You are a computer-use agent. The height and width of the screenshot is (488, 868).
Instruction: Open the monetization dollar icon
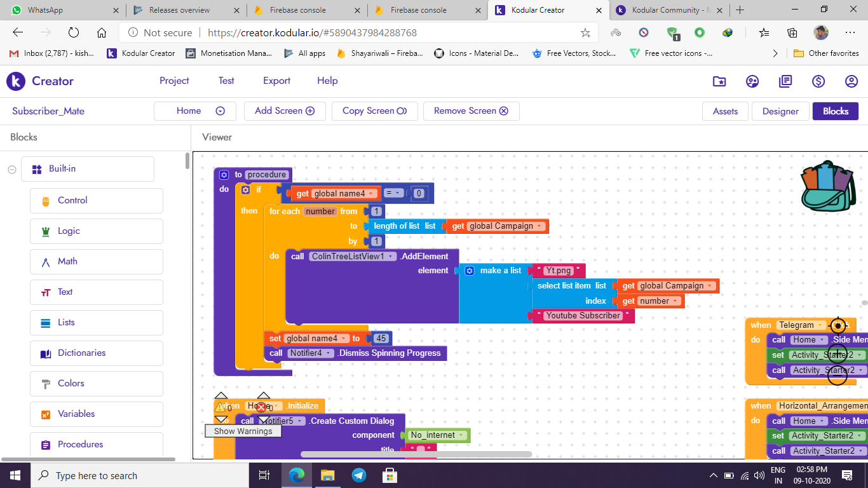(818, 81)
